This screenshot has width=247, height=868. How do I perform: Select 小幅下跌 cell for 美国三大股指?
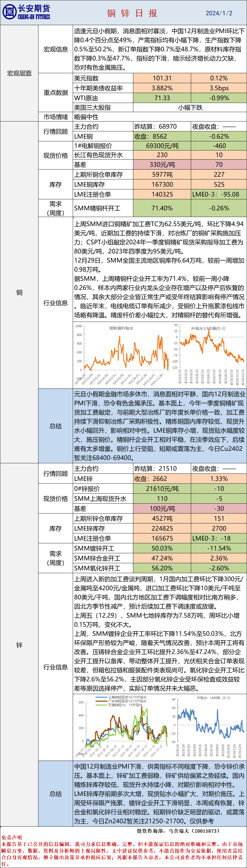tap(190, 107)
